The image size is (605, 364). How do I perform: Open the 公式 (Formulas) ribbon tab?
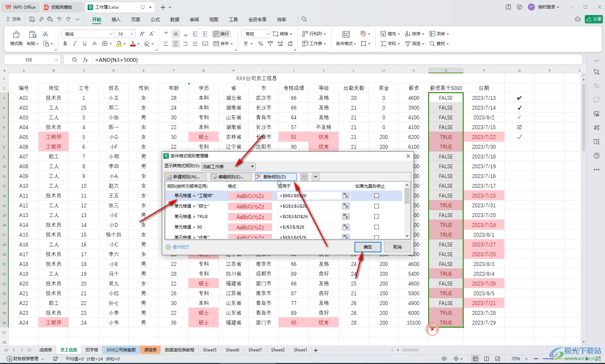point(155,20)
